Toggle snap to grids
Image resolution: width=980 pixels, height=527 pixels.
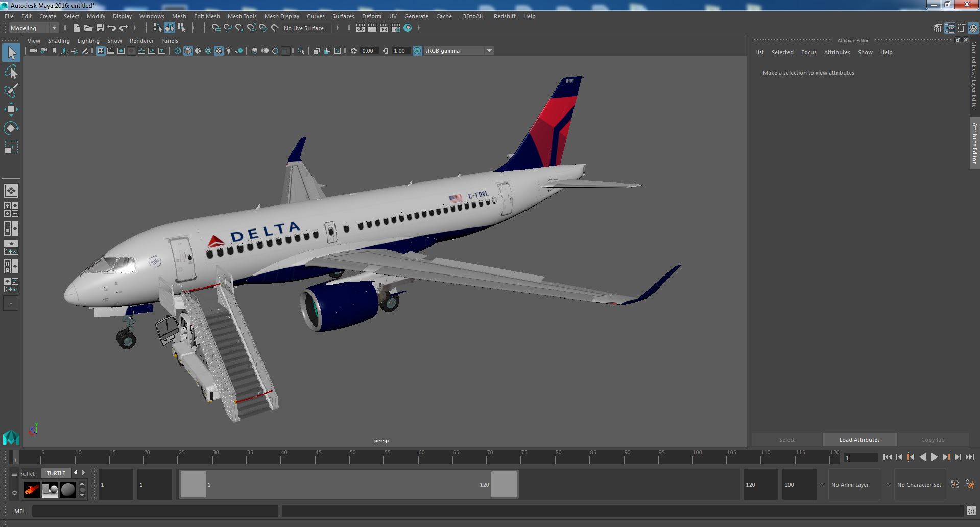pyautogui.click(x=216, y=28)
